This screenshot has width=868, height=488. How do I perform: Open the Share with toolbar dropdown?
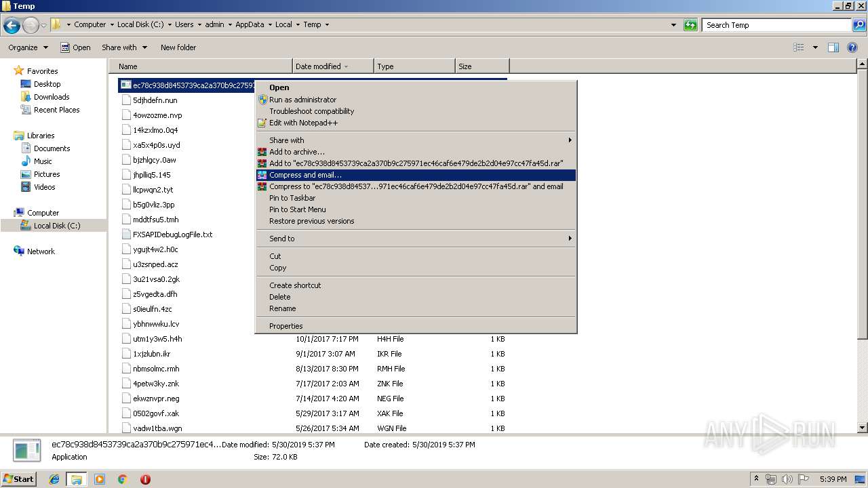click(125, 47)
